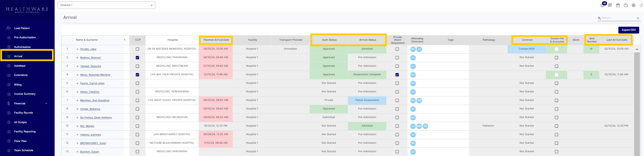
Task: Open the notifications bell with 48 badge
Action: 602,5
